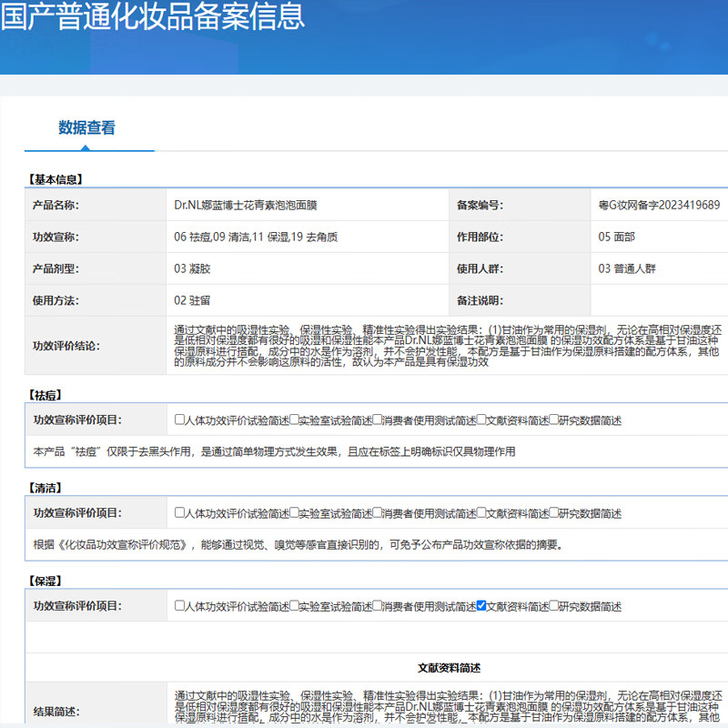The image size is (728, 728).
Task: Tick 实验室试验简述 checkbox under 祛痘
Action: pos(294,420)
